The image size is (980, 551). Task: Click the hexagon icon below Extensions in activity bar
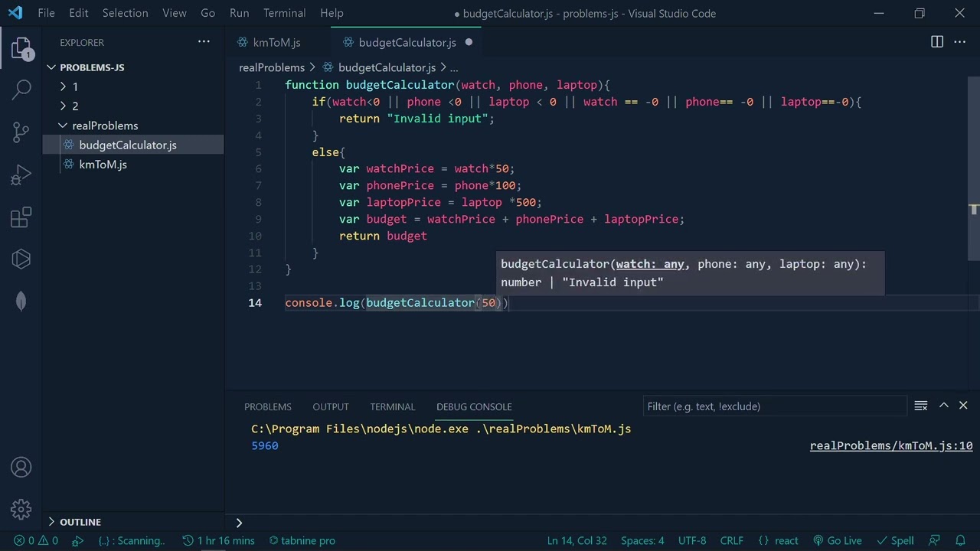point(21,259)
